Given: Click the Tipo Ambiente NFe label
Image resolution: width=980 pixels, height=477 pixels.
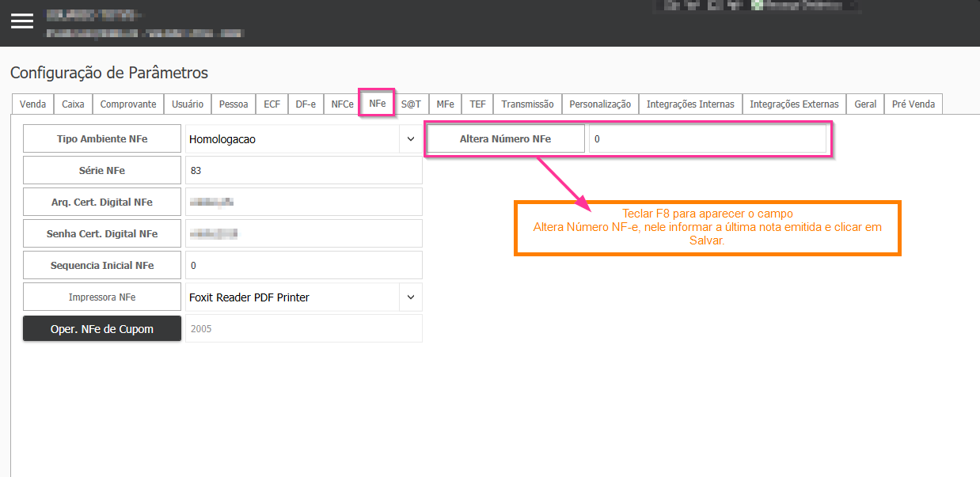Looking at the screenshot, I should click(102, 138).
